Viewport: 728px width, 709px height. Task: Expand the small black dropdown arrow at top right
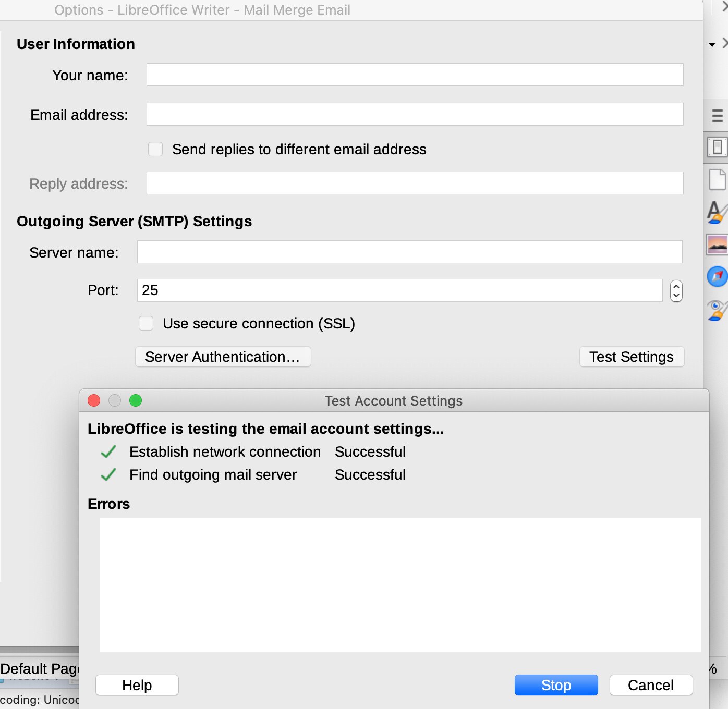pos(712,45)
